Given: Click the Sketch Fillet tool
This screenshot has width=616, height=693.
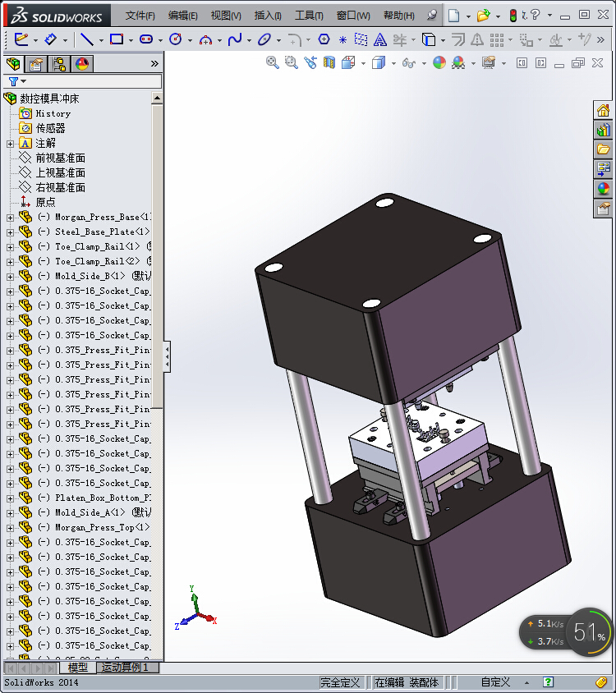Looking at the screenshot, I should point(294,40).
